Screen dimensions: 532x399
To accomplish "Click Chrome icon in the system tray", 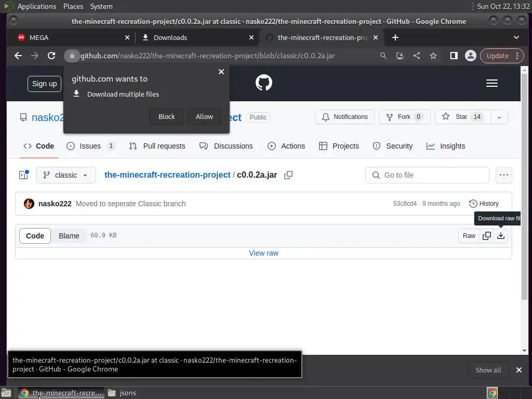I will coord(492,393).
